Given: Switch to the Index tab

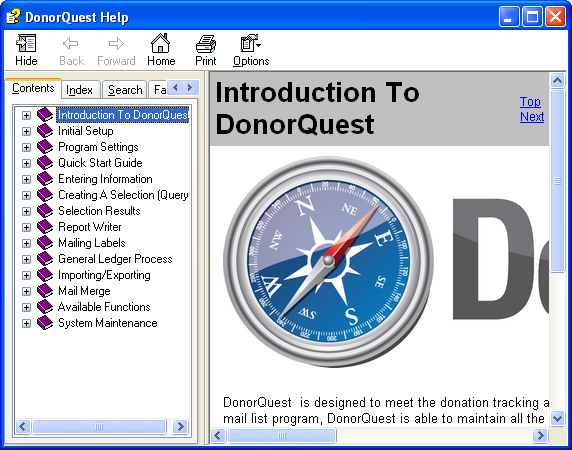Looking at the screenshot, I should (80, 90).
